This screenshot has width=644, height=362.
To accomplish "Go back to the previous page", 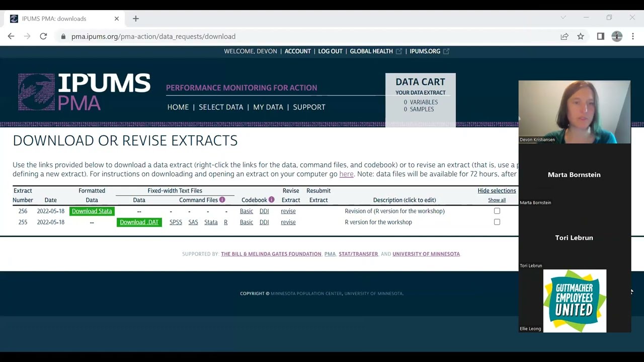I will click(11, 36).
